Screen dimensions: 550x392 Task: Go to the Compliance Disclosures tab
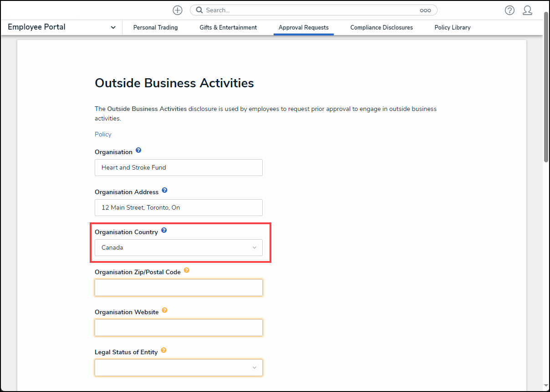coord(382,27)
